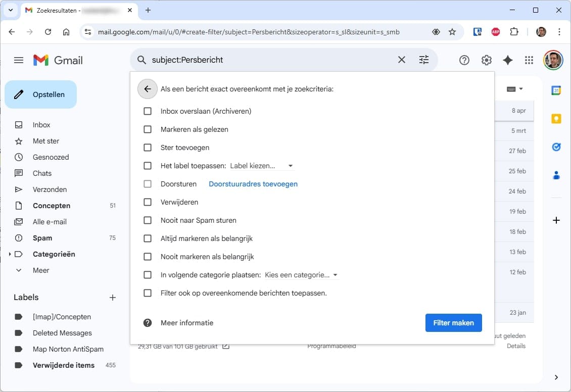Go to the 'Spam' folder
Screen dimensions: 571x392
coord(42,238)
